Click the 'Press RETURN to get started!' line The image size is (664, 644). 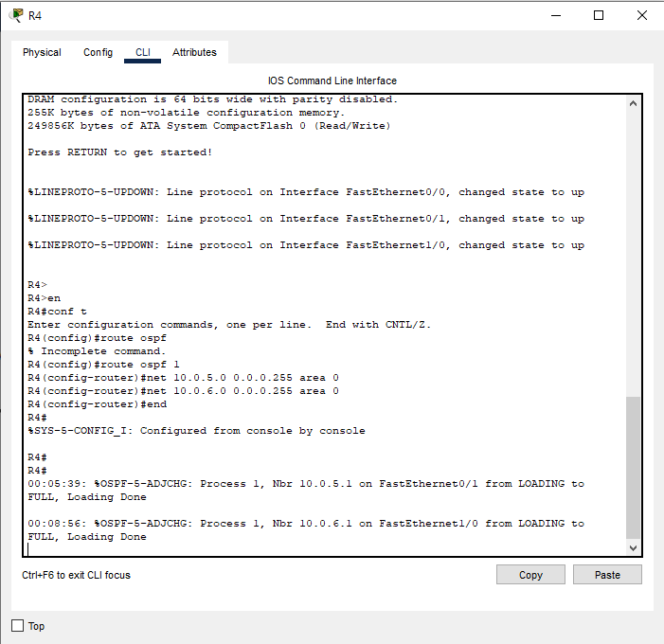[120, 152]
